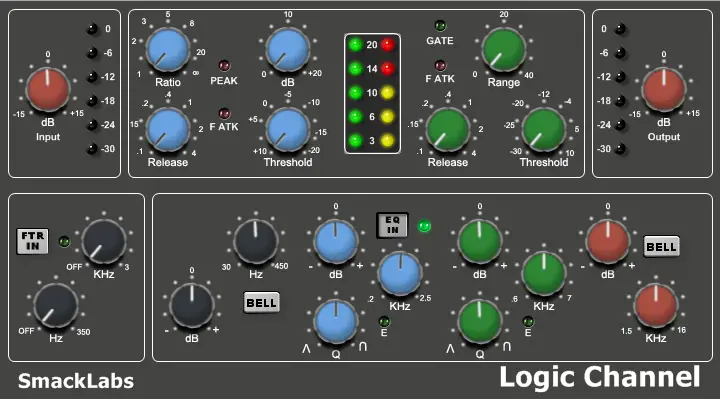Image resolution: width=720 pixels, height=399 pixels.
Task: Click the output meter -24 LED
Action: [x=620, y=125]
